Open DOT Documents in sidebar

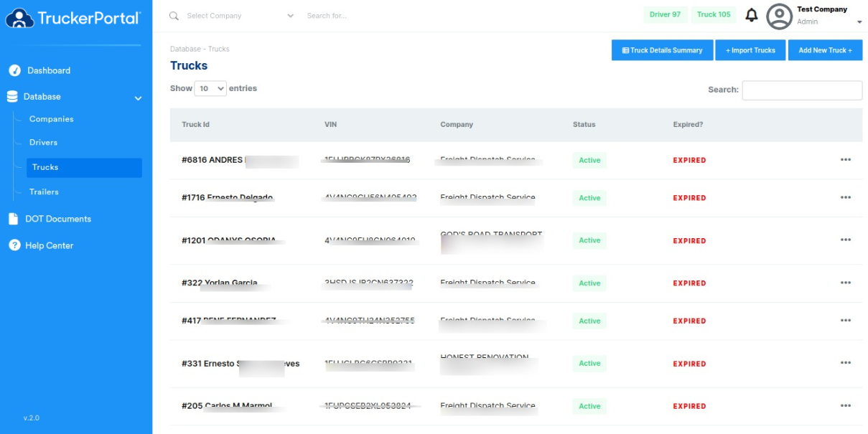(x=57, y=219)
